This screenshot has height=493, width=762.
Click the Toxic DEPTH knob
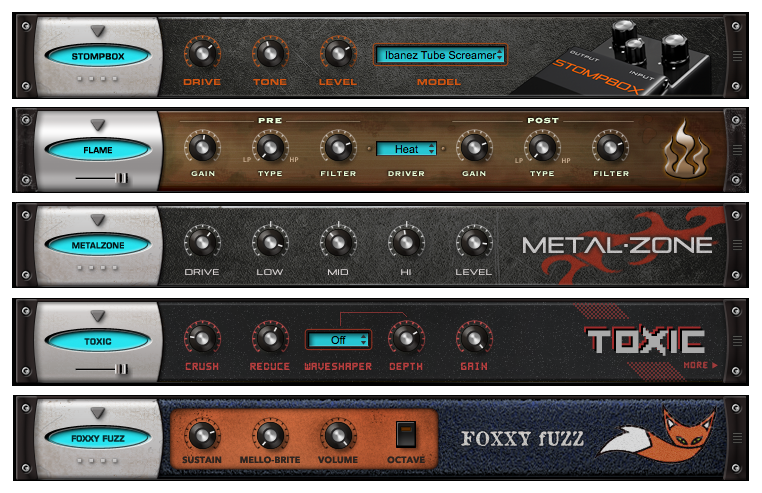[x=406, y=338]
